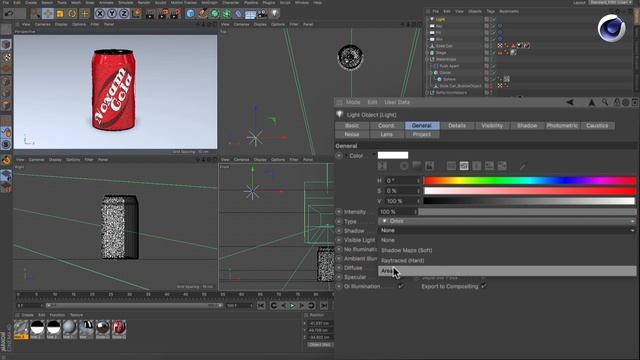This screenshot has height=360, width=640.
Task: Click the attribute manager lock icon
Action: tap(617, 102)
